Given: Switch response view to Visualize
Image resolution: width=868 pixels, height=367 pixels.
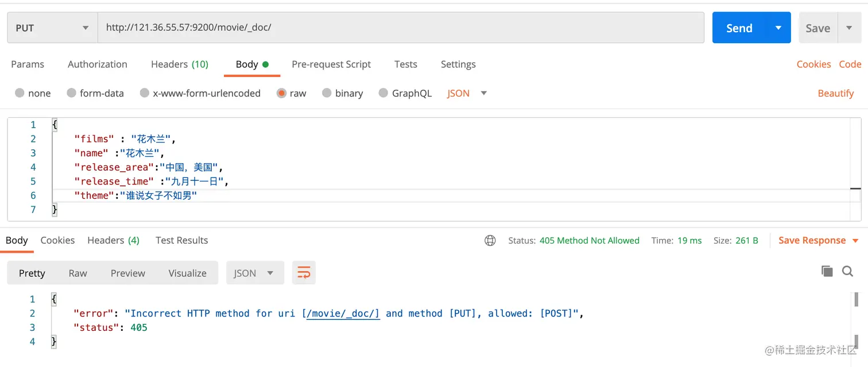Looking at the screenshot, I should click(187, 273).
